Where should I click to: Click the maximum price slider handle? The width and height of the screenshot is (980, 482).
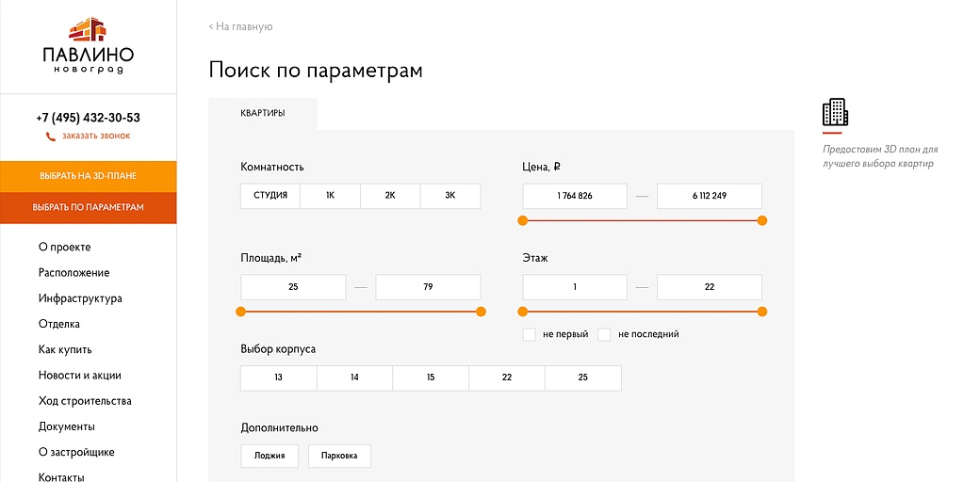click(761, 221)
